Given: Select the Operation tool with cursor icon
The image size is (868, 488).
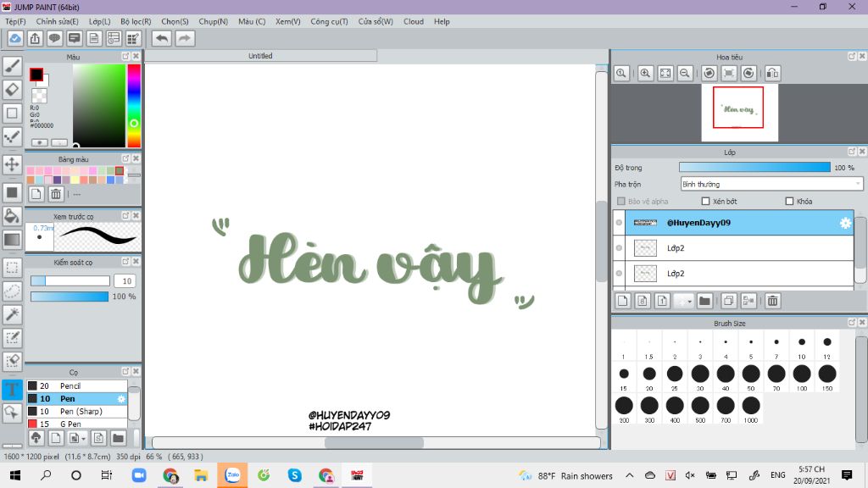Looking at the screenshot, I should (12, 413).
